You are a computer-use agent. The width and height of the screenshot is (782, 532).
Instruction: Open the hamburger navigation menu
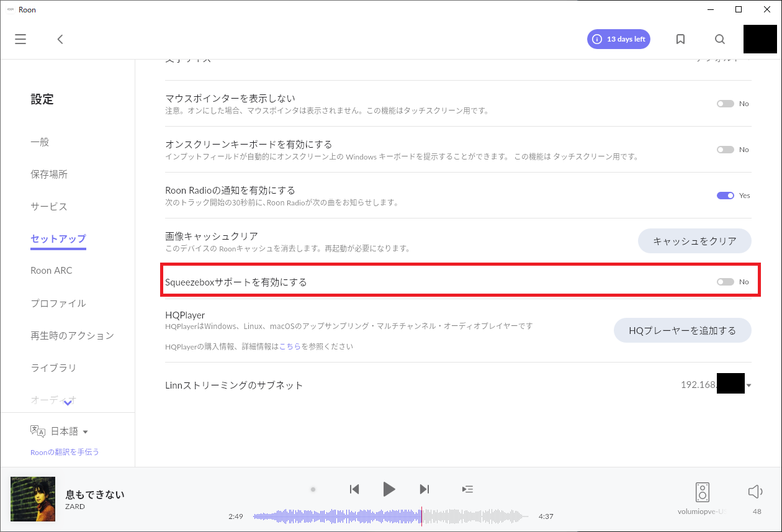pyautogui.click(x=20, y=39)
